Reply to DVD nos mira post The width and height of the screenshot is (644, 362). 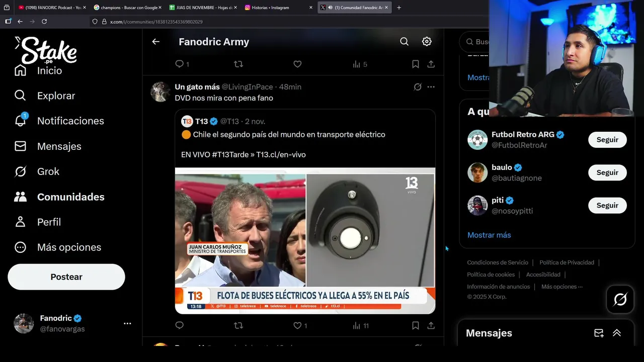[x=180, y=325]
